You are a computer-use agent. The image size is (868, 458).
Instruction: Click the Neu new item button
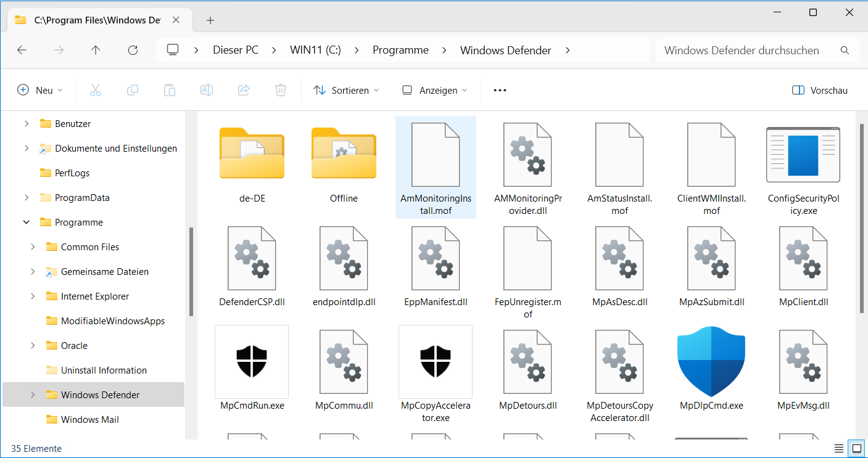(40, 90)
